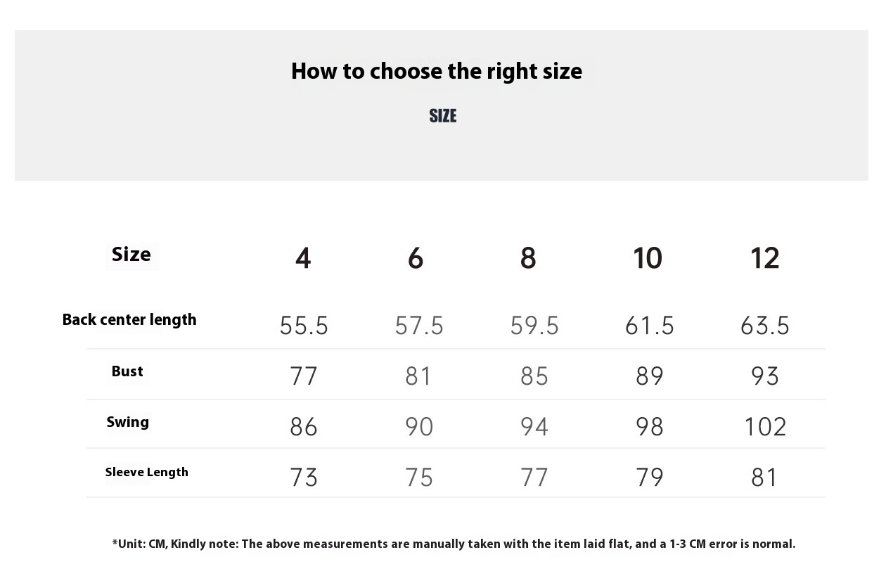Click the Back center length row label

click(x=129, y=320)
